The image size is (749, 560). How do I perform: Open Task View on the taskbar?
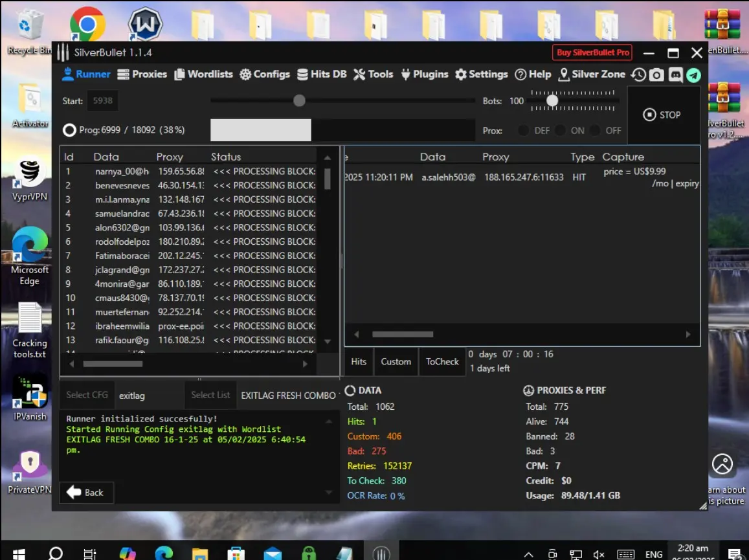tap(90, 554)
